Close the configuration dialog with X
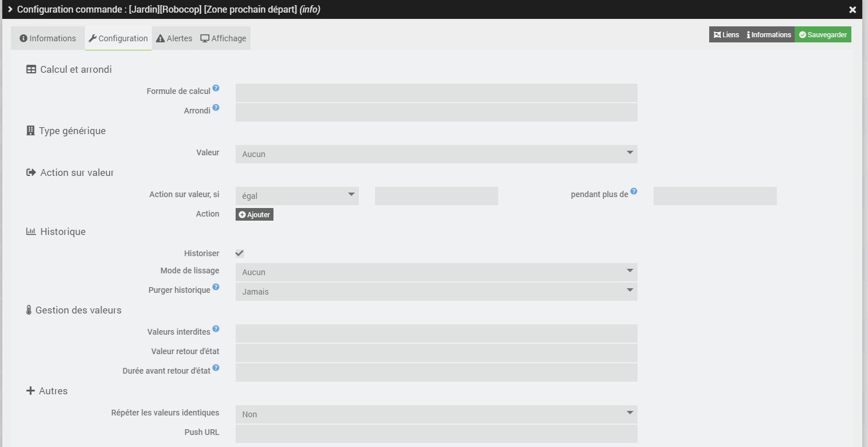Image resolution: width=868 pixels, height=447 pixels. [852, 10]
